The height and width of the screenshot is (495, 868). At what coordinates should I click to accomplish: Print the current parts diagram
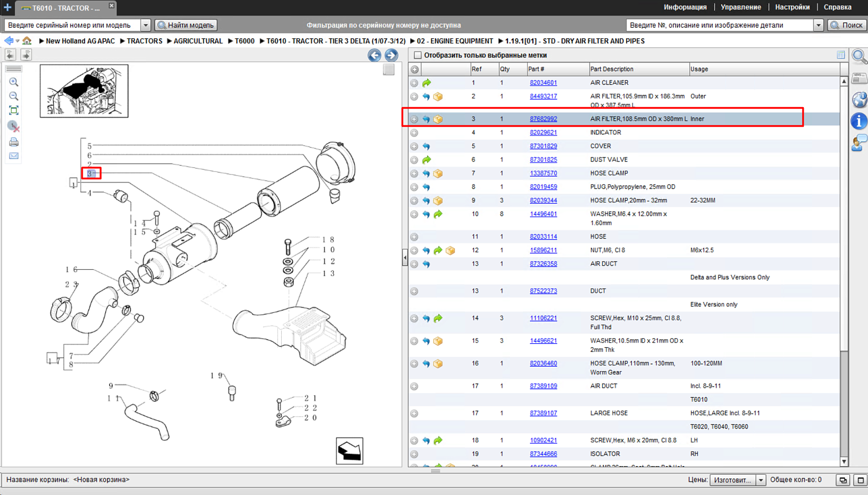click(x=14, y=142)
